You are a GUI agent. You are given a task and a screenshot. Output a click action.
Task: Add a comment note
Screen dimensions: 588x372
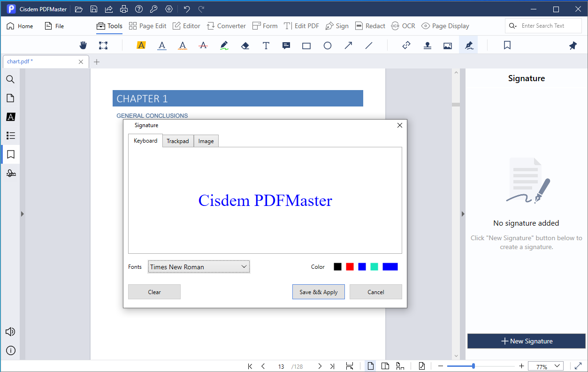[x=286, y=46]
